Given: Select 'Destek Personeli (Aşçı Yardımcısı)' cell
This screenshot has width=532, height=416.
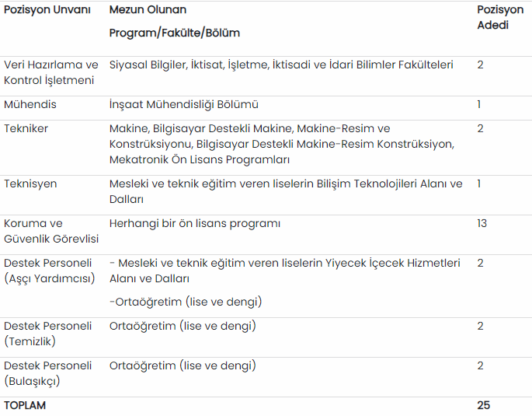Looking at the screenshot, I should pyautogui.click(x=49, y=271).
